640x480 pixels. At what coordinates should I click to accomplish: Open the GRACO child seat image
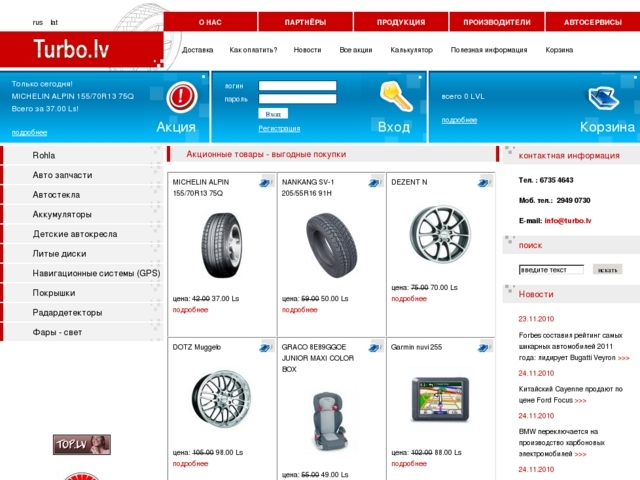(x=330, y=421)
